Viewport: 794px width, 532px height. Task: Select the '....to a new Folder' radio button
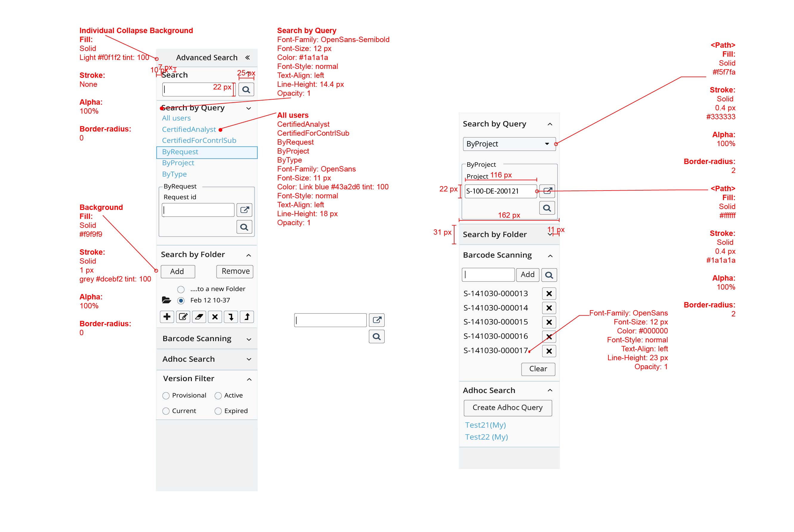point(181,290)
